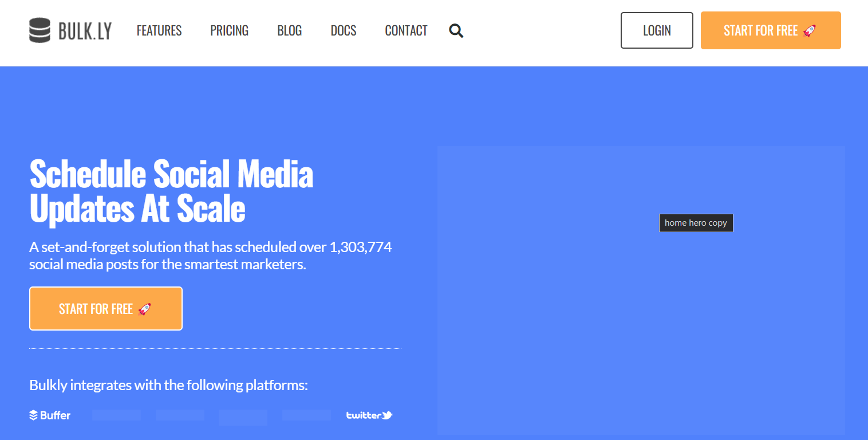Open the Bulk.ly logo home link
Screen dimensions: 868x440
(x=70, y=30)
